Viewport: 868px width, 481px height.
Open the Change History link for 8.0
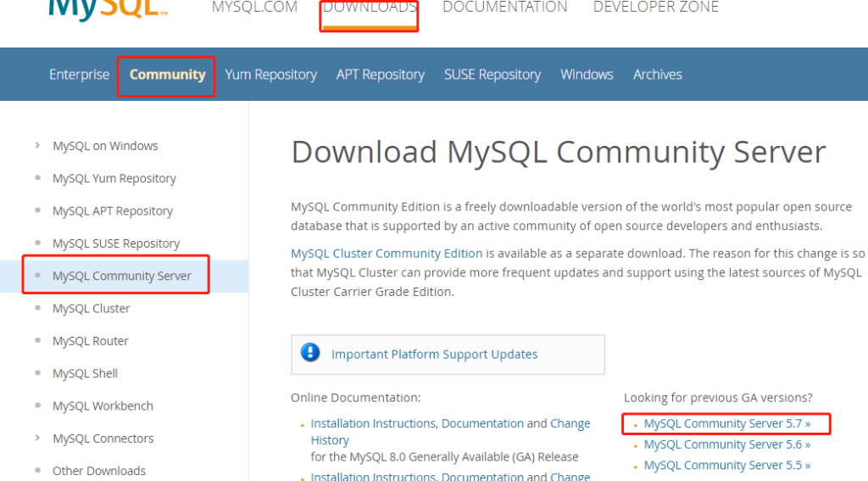click(x=451, y=432)
